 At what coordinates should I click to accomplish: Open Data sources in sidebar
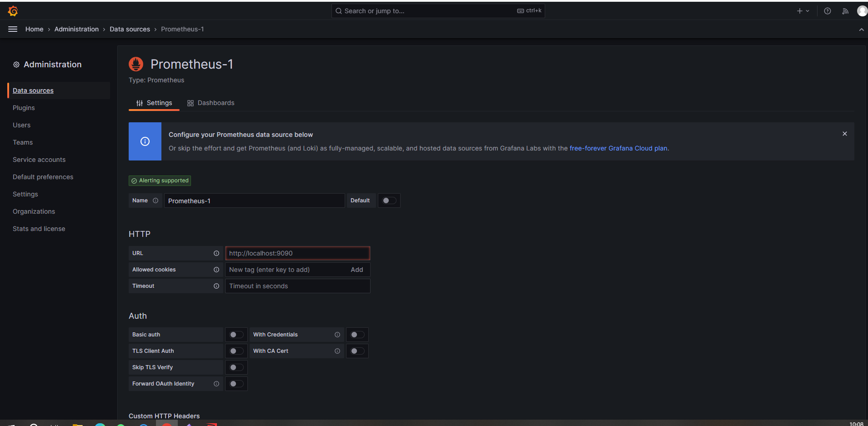(x=59, y=90)
